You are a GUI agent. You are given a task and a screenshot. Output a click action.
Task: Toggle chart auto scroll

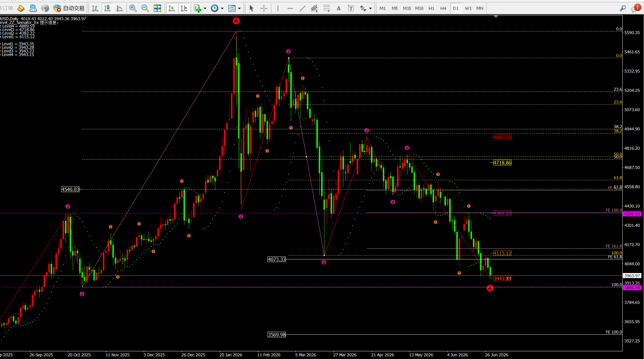point(172,8)
